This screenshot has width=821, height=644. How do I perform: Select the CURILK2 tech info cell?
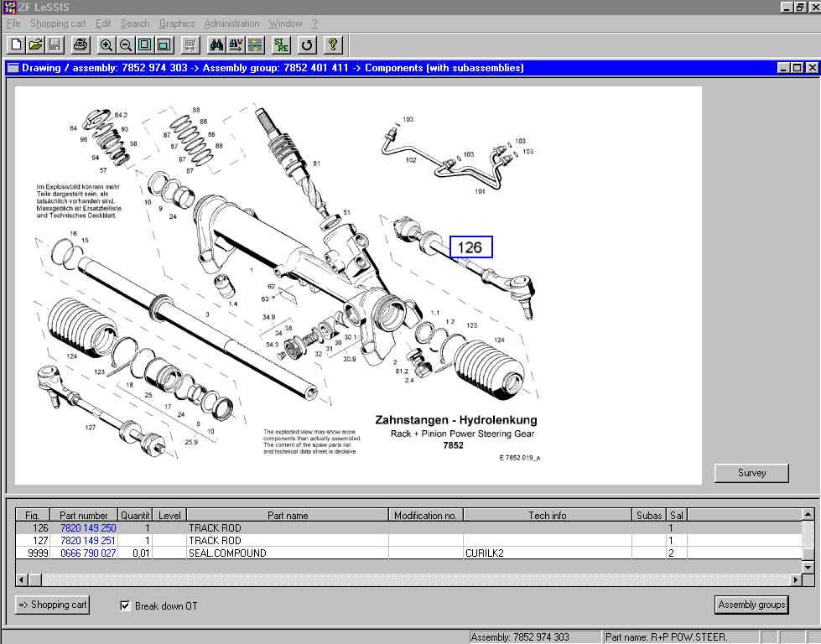(x=547, y=553)
